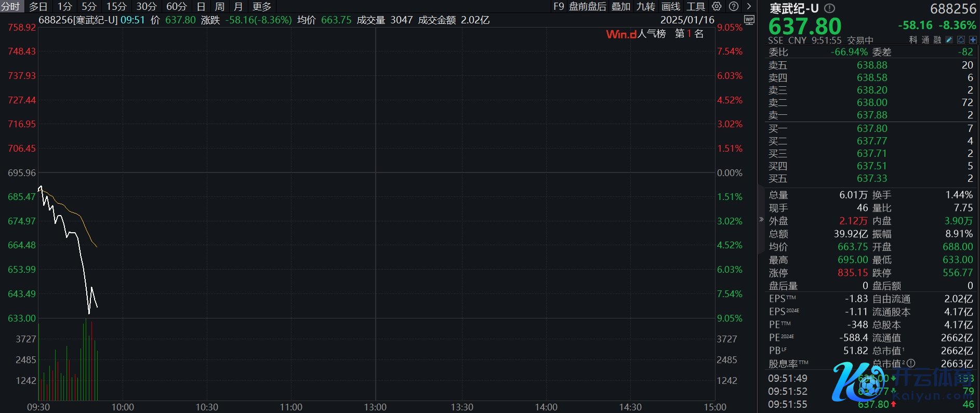Switch to 日 daily chart tab

click(x=201, y=6)
